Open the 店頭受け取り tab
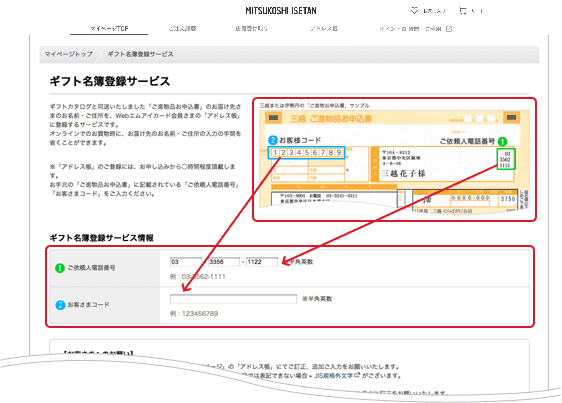Image resolution: width=562 pixels, height=403 pixels. pyautogui.click(x=251, y=28)
